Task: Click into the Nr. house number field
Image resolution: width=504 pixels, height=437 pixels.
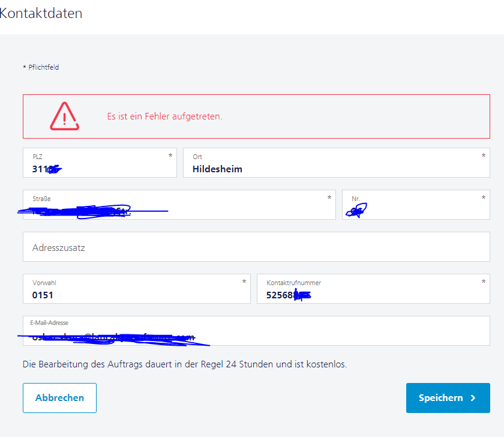Action: [416, 205]
